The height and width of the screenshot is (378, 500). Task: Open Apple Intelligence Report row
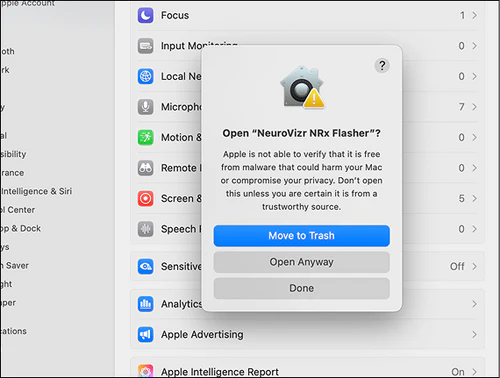(x=307, y=370)
